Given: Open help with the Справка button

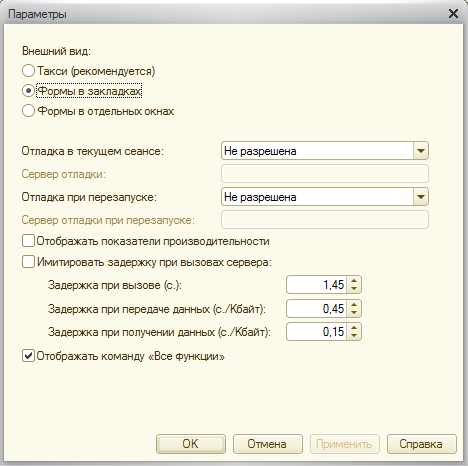Looking at the screenshot, I should click(x=422, y=444).
